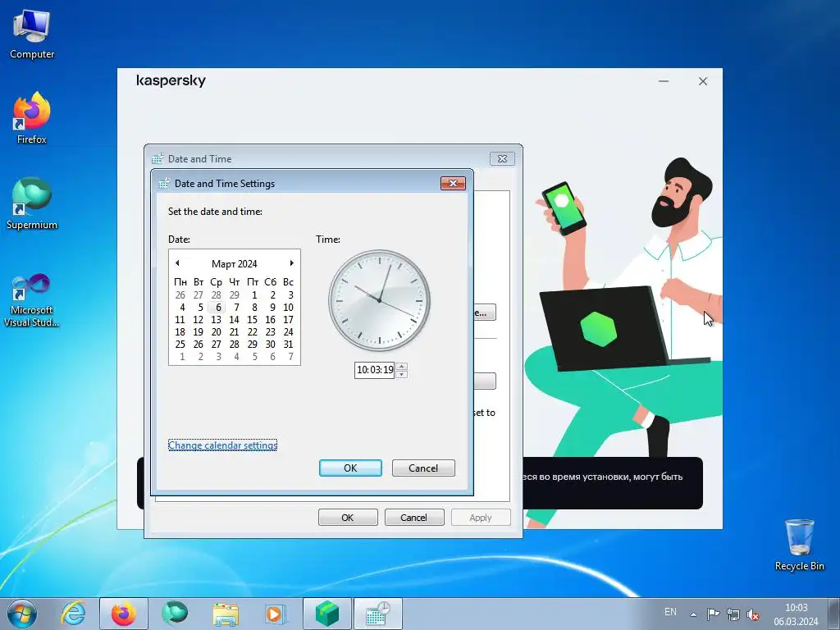Open the Computer desktop icon
Screen dimensions: 840x630
[32, 34]
